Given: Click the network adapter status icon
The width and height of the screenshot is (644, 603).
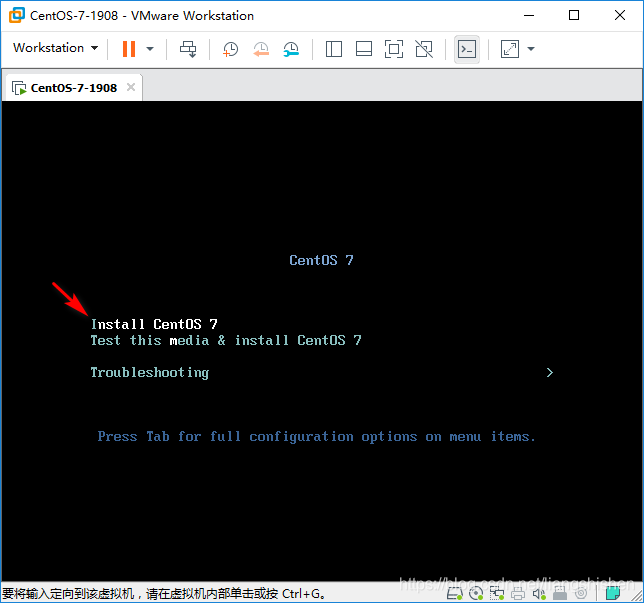Looking at the screenshot, I should [497, 594].
